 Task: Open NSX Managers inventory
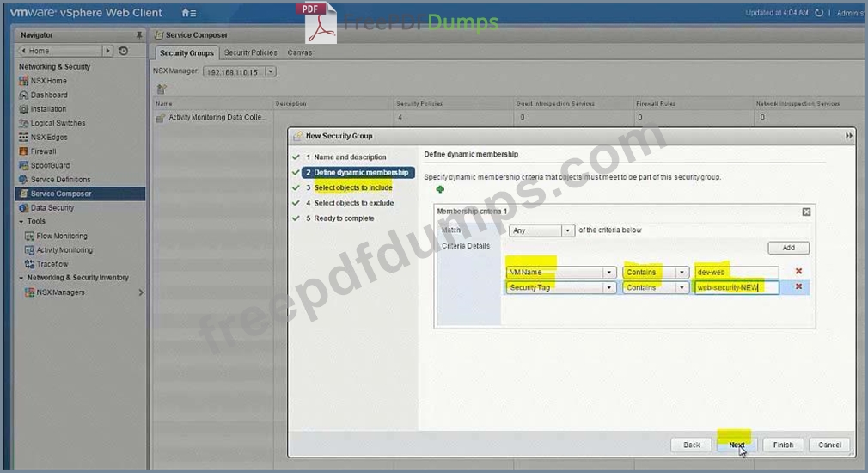(x=60, y=292)
